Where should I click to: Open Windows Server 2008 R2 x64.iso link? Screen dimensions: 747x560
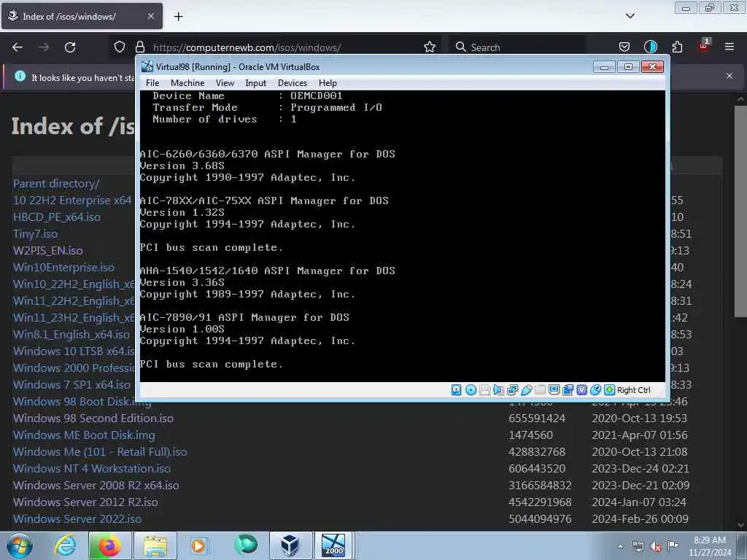click(x=96, y=485)
